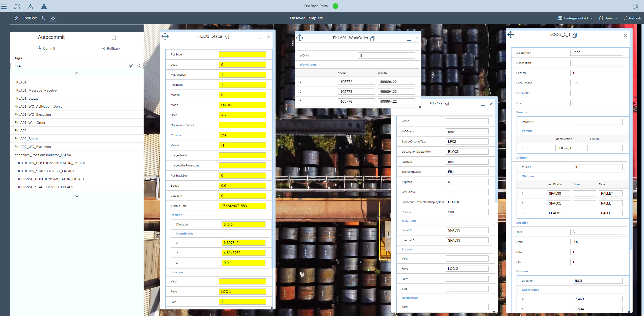The image size is (644, 316).
Task: Select FKLA02_Status tag entry
Action: click(x=26, y=139)
